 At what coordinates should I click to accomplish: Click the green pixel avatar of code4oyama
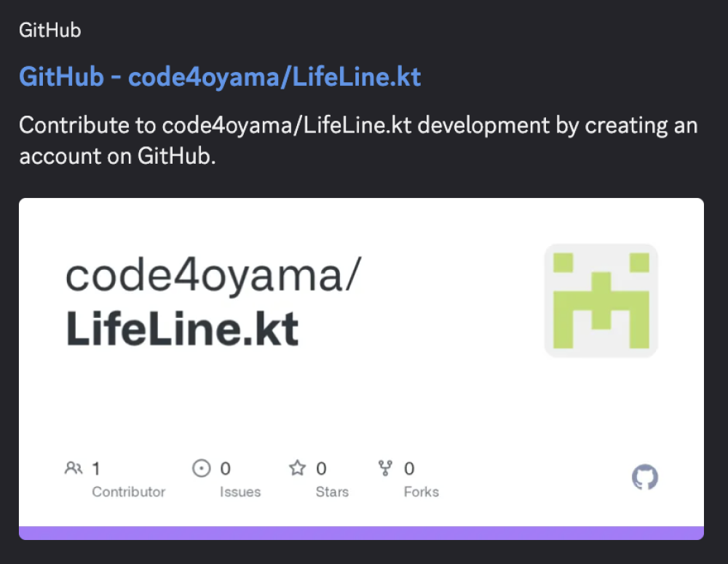(x=601, y=301)
